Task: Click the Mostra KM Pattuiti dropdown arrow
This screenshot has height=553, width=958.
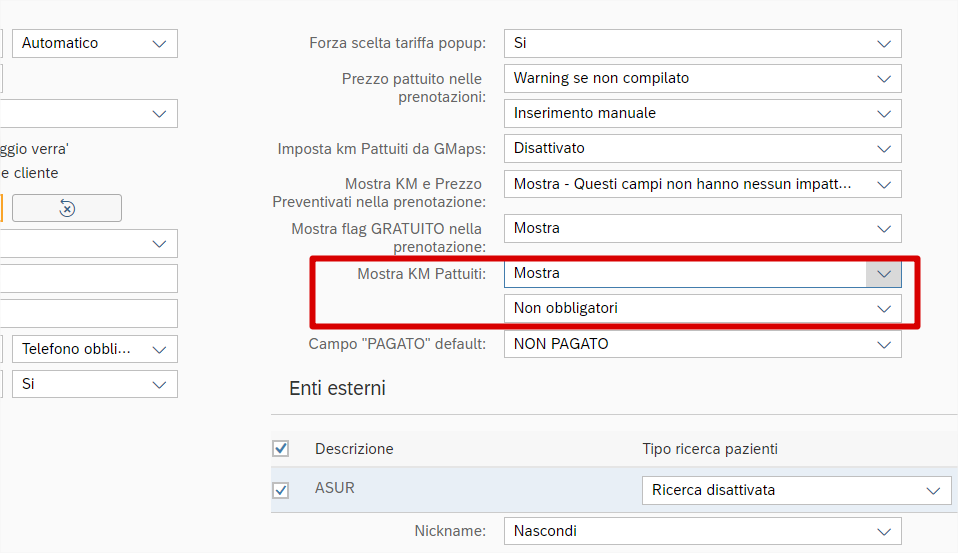Action: tap(883, 273)
